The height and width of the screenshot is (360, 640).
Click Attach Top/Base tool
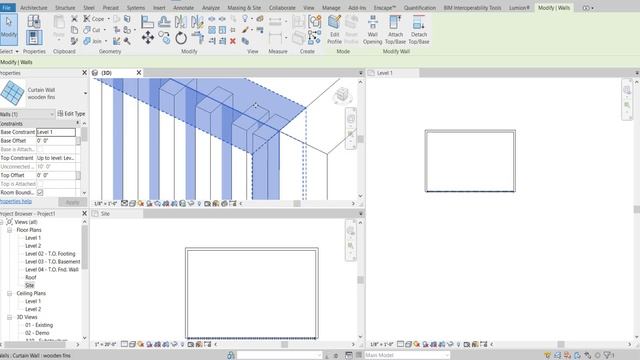(x=395, y=29)
